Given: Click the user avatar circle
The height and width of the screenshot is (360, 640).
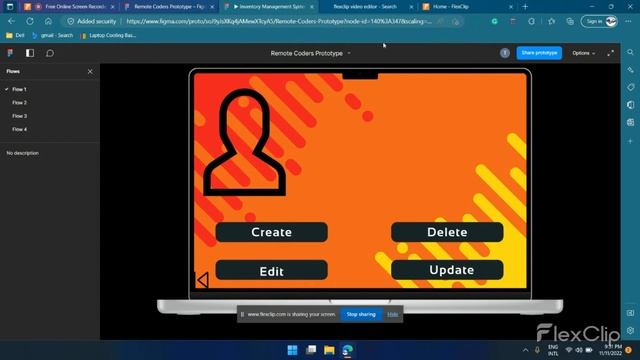Looking at the screenshot, I should (505, 53).
